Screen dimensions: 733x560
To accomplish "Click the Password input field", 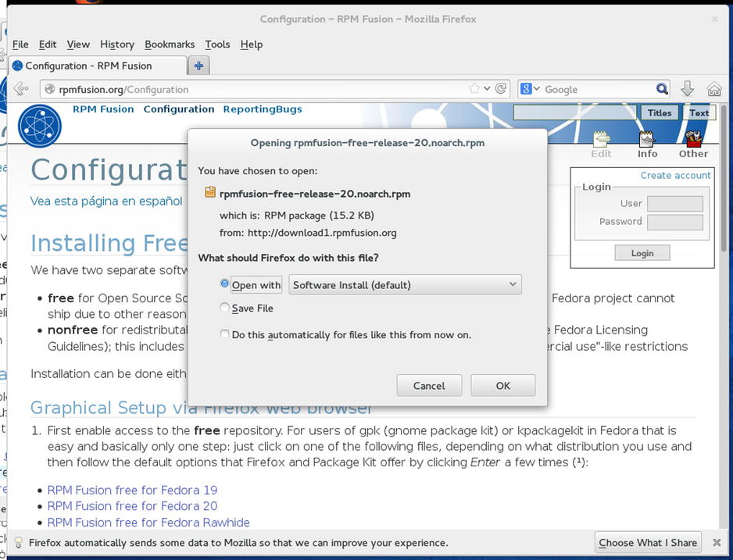I will pos(674,222).
